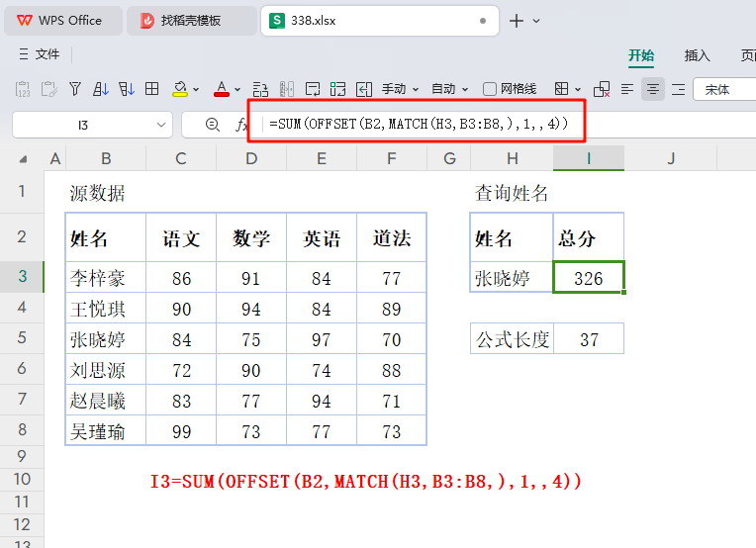This screenshot has width=756, height=548.
Task: Click the 源数据 title cell
Action: [97, 193]
